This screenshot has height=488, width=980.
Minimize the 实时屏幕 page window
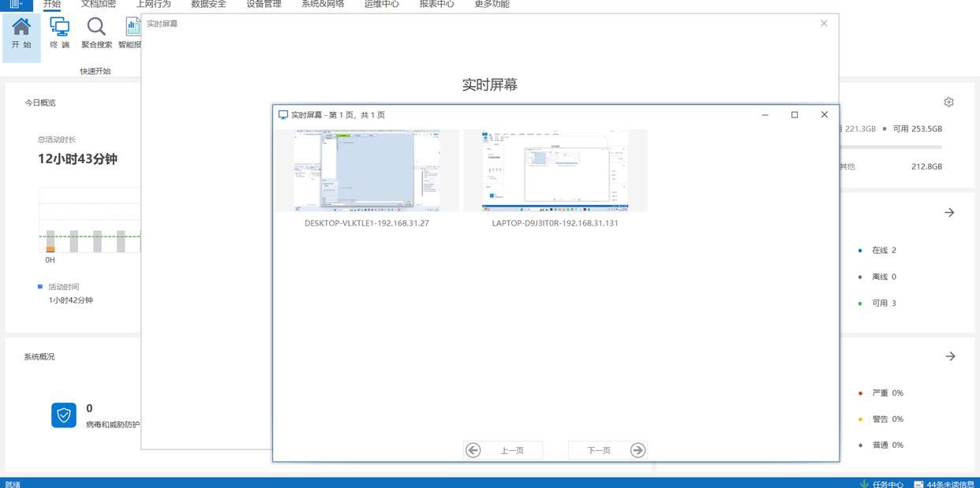765,115
